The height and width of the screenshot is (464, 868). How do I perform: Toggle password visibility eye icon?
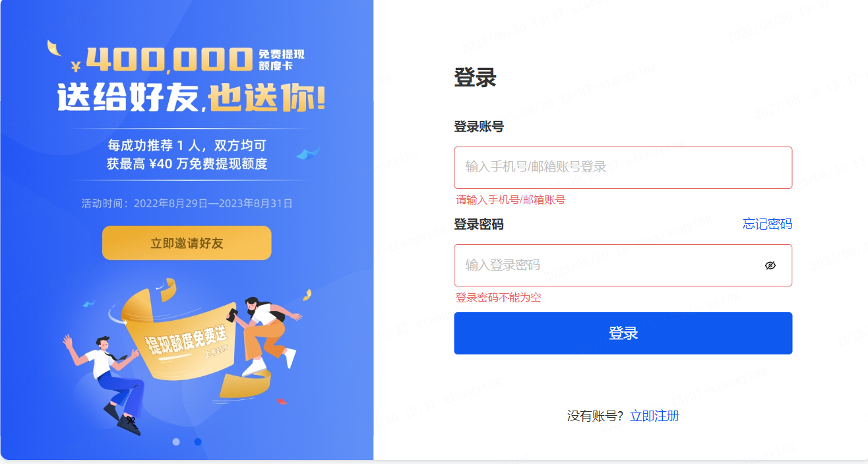click(770, 265)
